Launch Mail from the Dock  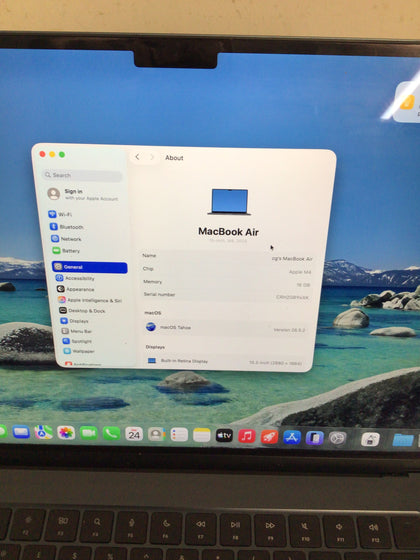21,432
